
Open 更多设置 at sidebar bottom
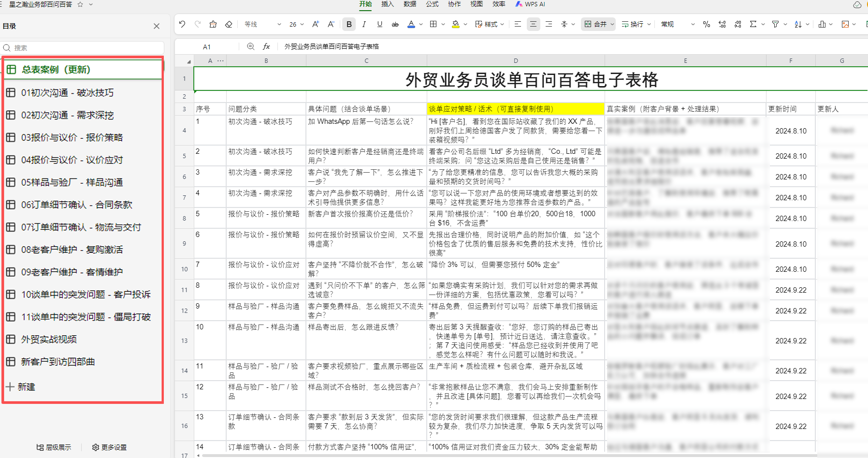click(x=109, y=447)
